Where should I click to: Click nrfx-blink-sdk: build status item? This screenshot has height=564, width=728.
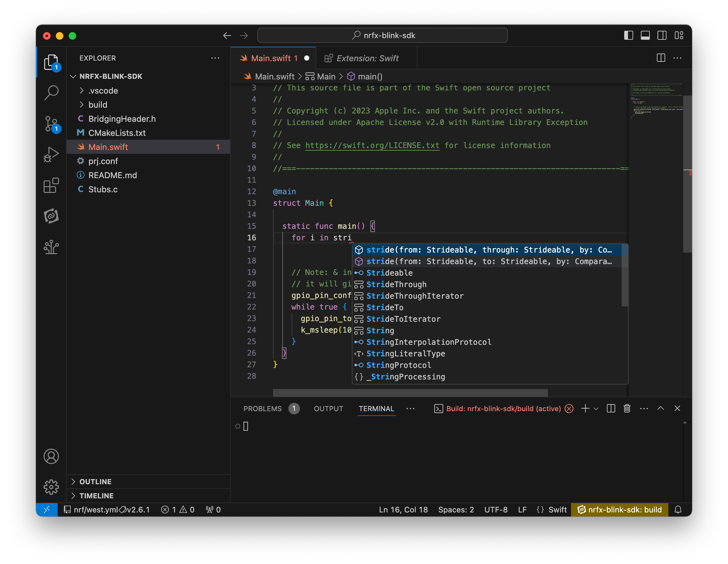(x=619, y=509)
